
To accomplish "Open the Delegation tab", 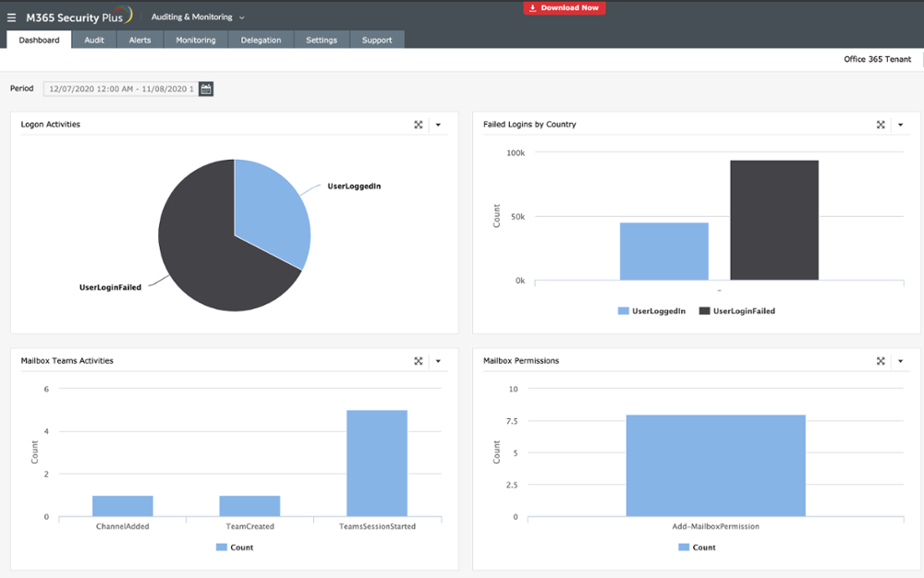I will (x=261, y=40).
